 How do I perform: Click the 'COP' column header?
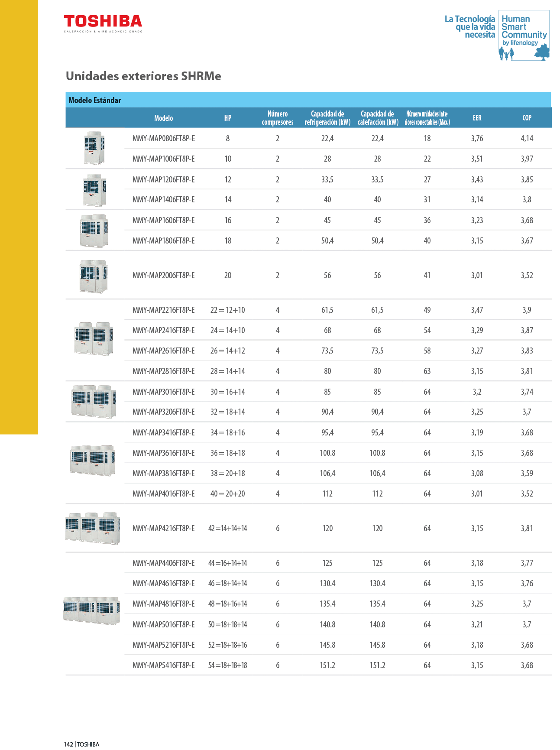tap(527, 118)
